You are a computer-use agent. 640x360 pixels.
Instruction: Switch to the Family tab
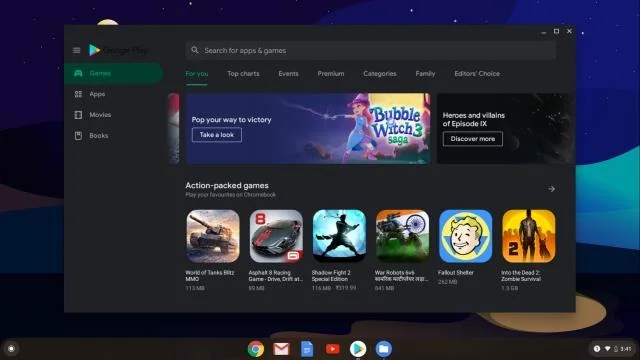(425, 73)
